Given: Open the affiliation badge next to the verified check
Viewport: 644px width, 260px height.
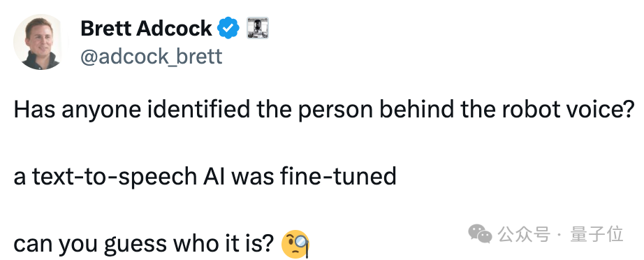Looking at the screenshot, I should pyautogui.click(x=258, y=28).
